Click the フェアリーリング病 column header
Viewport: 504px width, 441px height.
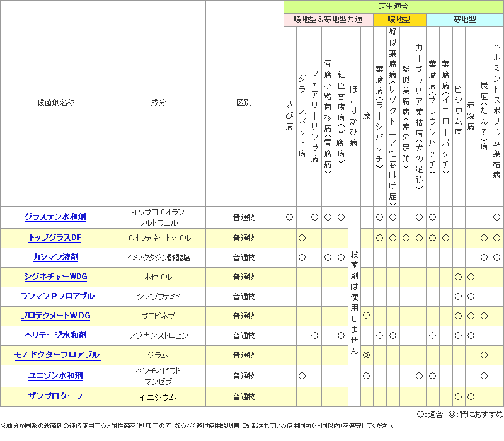click(x=314, y=116)
